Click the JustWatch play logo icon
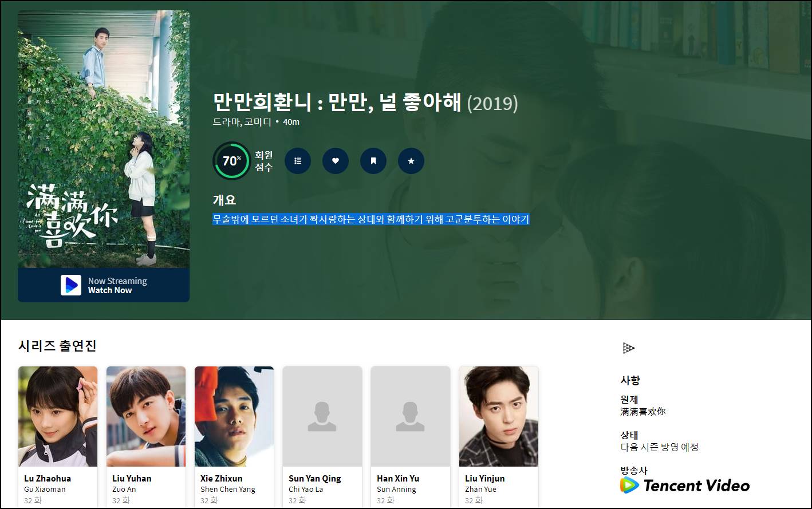 tap(71, 285)
